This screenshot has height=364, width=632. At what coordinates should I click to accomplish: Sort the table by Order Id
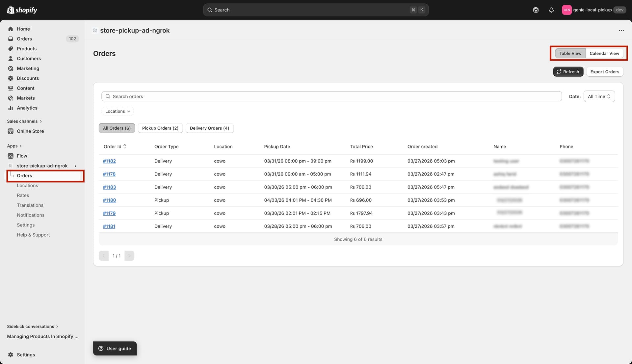click(x=115, y=146)
